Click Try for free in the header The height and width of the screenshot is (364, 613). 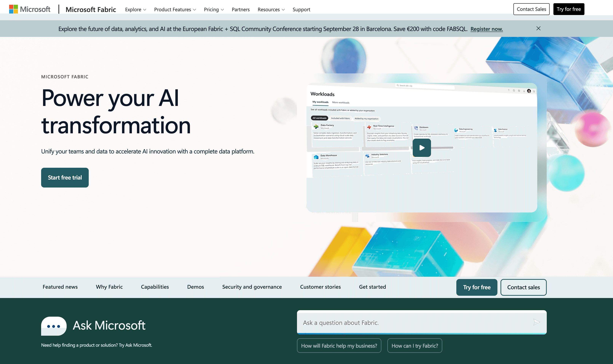569,9
